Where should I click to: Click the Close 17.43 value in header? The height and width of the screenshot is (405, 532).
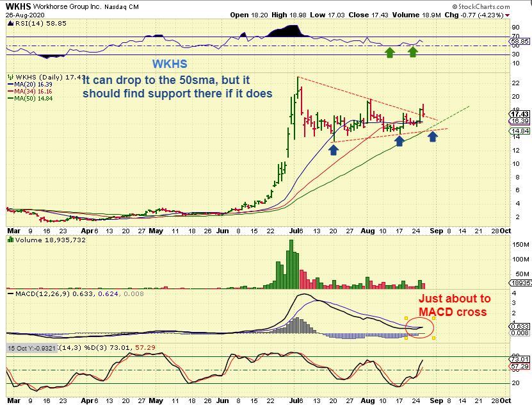click(369, 15)
